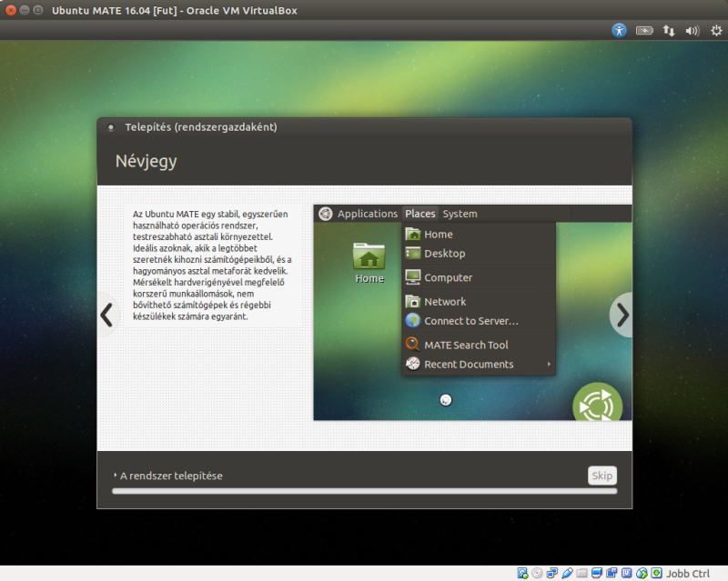The width and height of the screenshot is (728, 581).
Task: Open the sound volume indicator
Action: click(693, 31)
